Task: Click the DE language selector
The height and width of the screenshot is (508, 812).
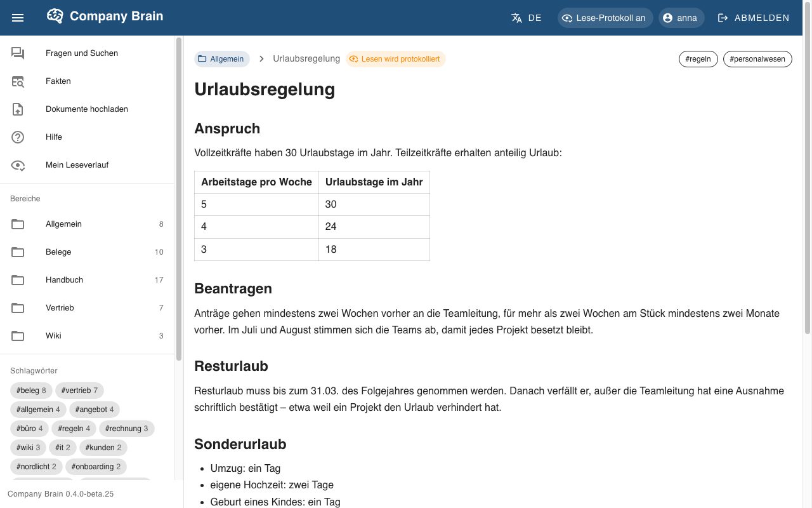Action: click(x=535, y=18)
